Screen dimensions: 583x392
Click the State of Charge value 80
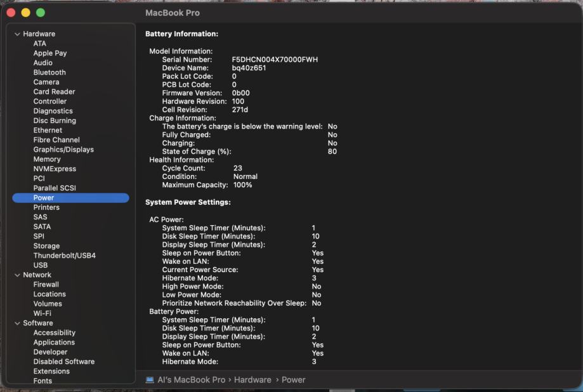332,152
